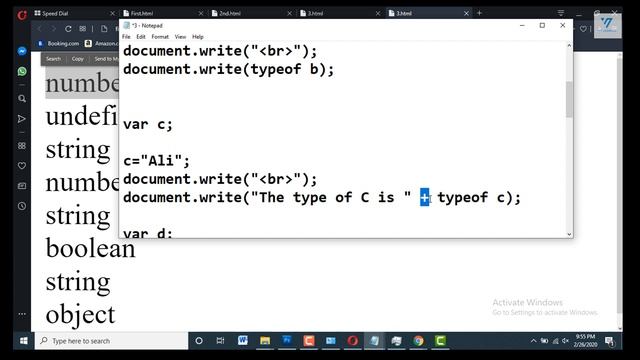Open Task View on taskbar
The width and height of the screenshot is (640, 360).
[x=220, y=341]
